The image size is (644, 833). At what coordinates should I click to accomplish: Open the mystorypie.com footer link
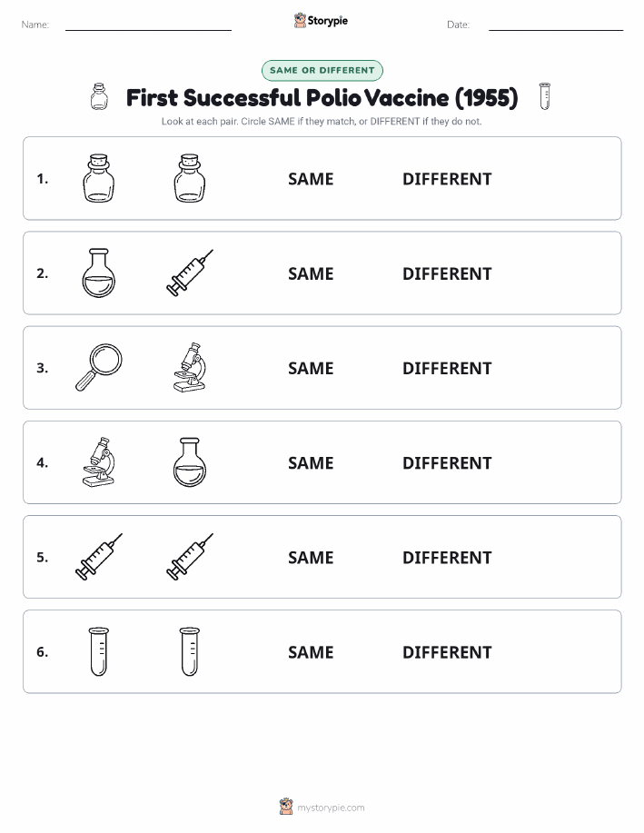pos(322,807)
